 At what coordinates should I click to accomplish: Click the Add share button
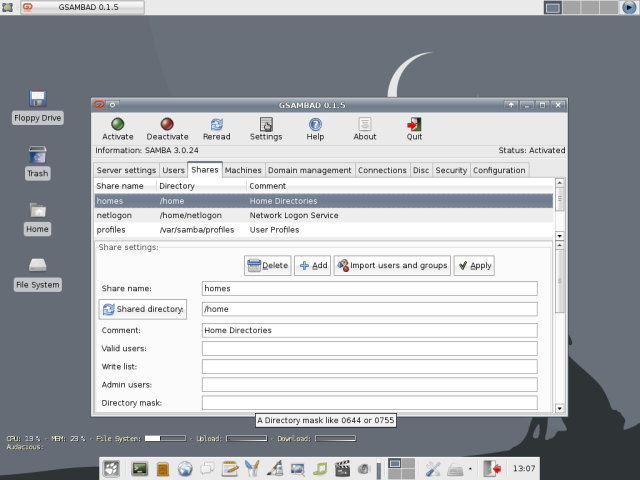point(313,265)
